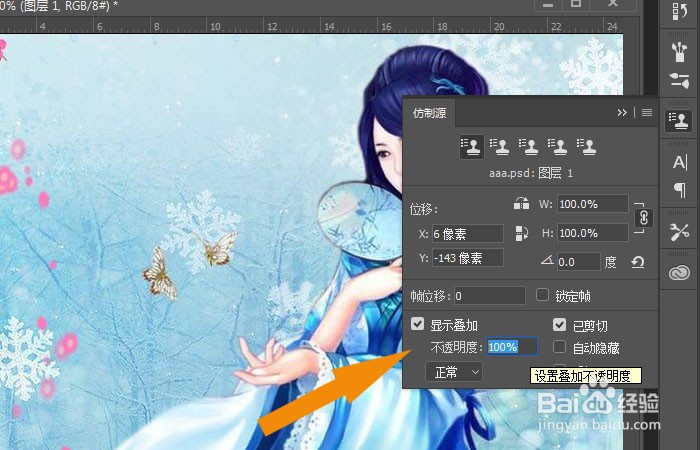Uncheck the 显示叠加 checkbox
This screenshot has height=450, width=700.
click(417, 324)
